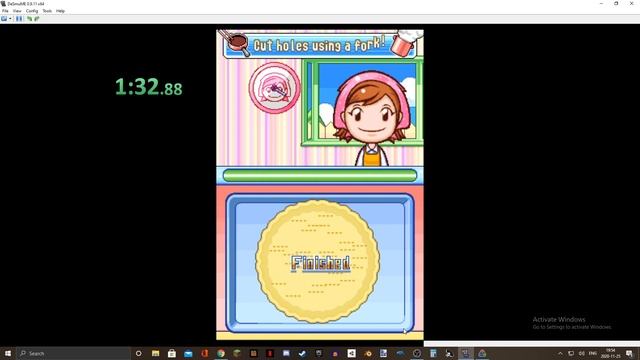Click the 'Cut holes using a fork!' instruction banner

[319, 45]
